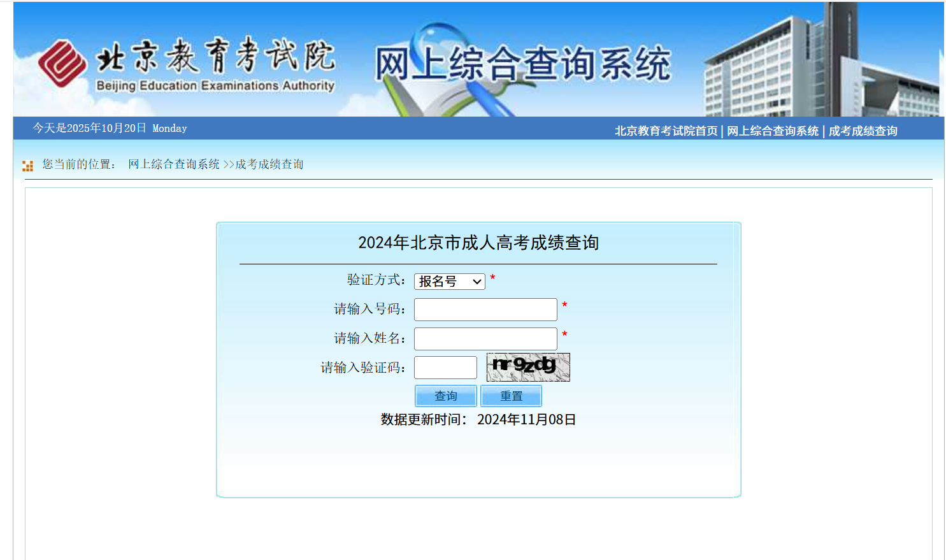Refresh the captcha image
The width and height of the screenshot is (946, 560).
(527, 367)
